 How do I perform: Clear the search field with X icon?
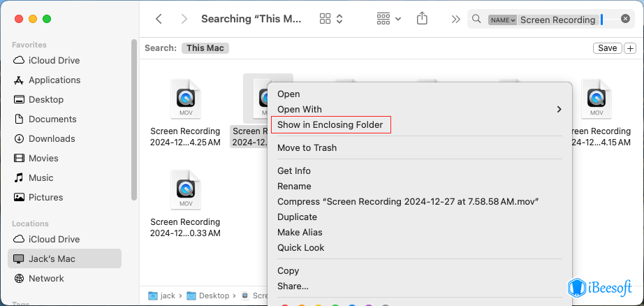tap(625, 20)
